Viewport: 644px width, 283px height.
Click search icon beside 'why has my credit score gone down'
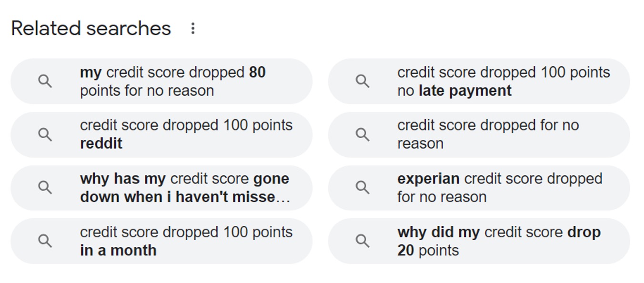coord(45,188)
